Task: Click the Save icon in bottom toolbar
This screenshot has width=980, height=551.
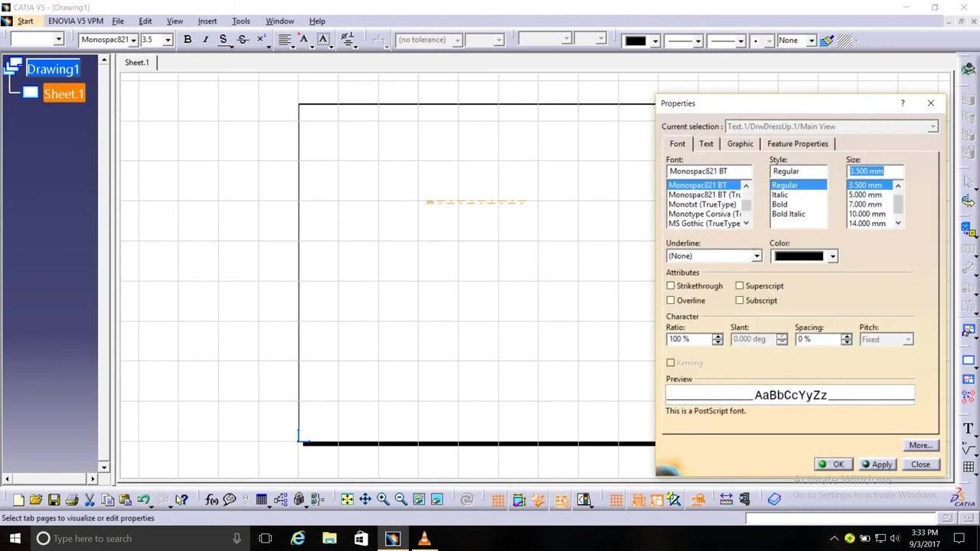Action: [x=54, y=500]
